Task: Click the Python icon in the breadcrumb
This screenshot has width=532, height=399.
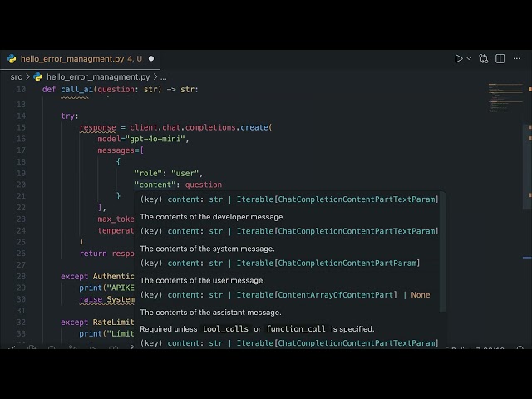Action: tap(37, 77)
